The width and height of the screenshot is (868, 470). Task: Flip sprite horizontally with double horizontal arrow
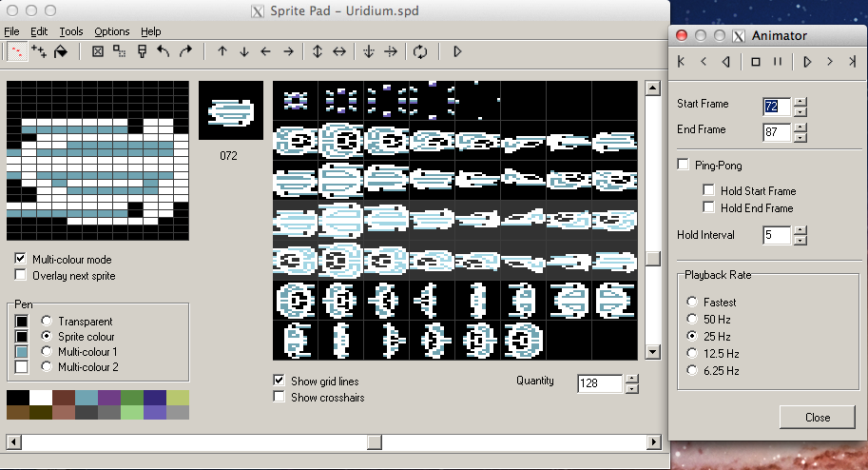coord(339,51)
